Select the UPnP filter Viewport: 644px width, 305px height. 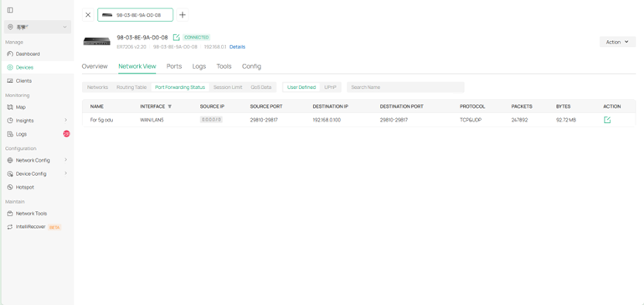330,87
